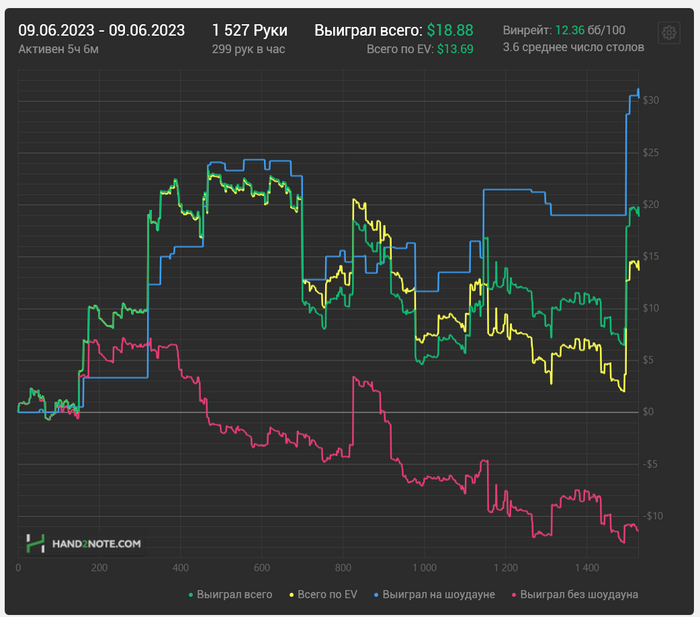The width and height of the screenshot is (700, 617).
Task: Click the 400 x-axis label
Action: click(180, 568)
